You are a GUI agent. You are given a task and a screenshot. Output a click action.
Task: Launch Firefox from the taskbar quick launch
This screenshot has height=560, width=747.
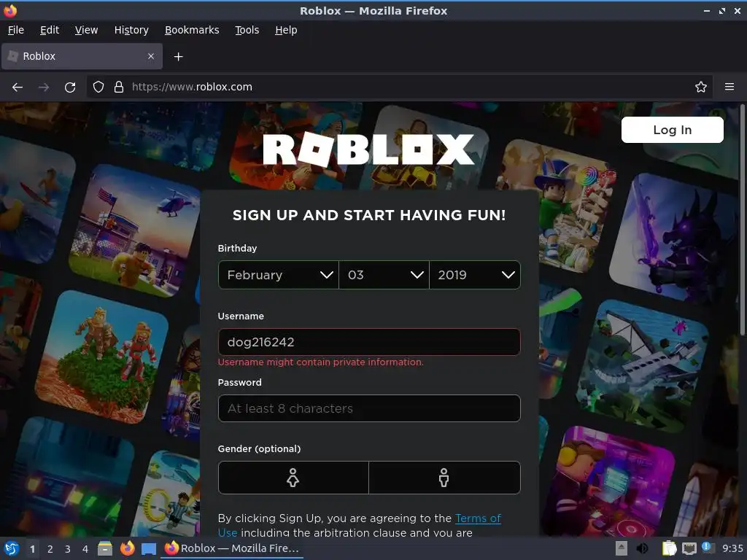coord(127,548)
